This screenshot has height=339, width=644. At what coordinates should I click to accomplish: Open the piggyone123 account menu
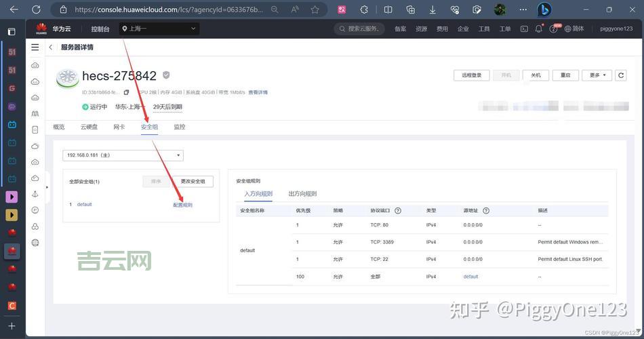point(616,28)
